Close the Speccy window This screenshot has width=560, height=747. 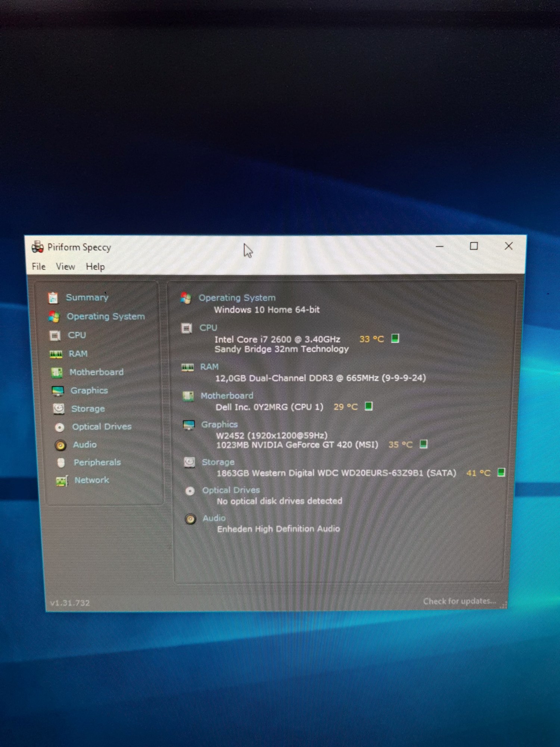(508, 246)
